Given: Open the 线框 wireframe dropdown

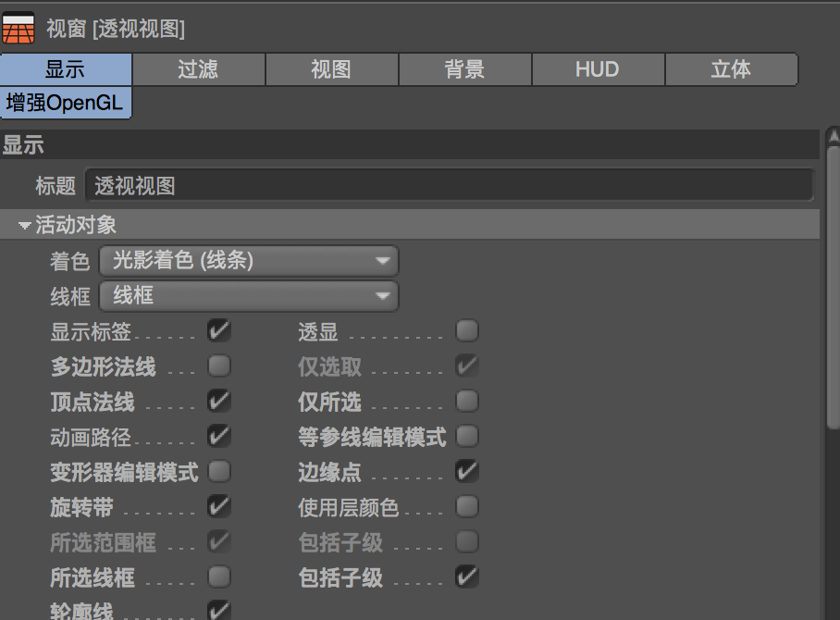Looking at the screenshot, I should coord(248,296).
